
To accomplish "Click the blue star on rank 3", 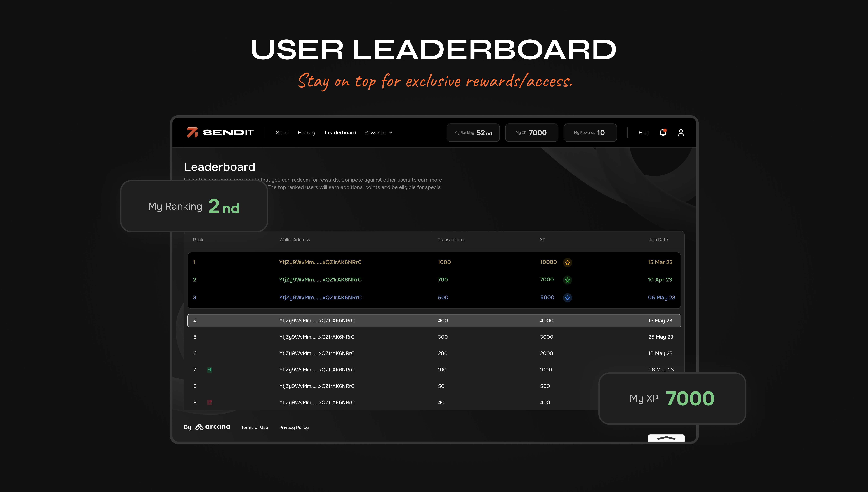I will [x=567, y=298].
